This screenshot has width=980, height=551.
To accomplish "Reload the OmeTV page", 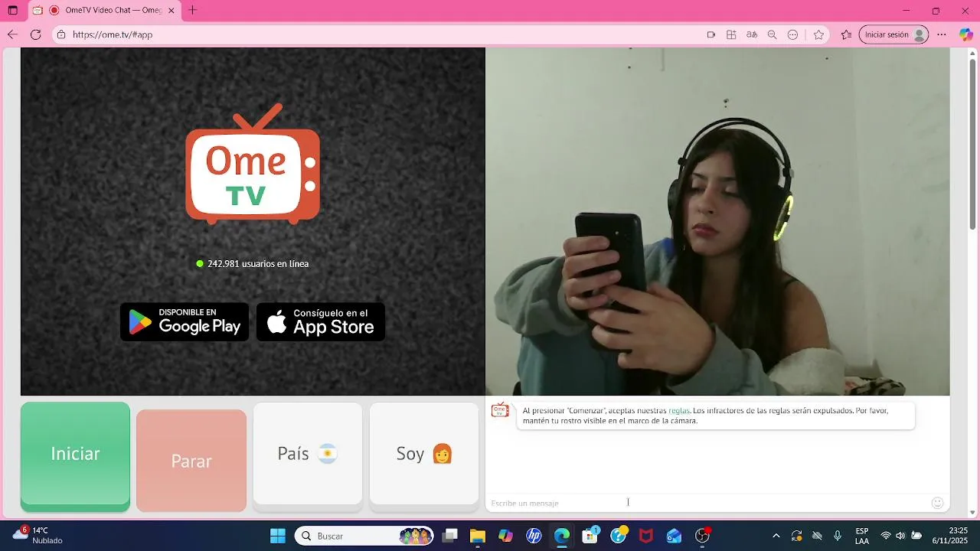I will coord(35,34).
